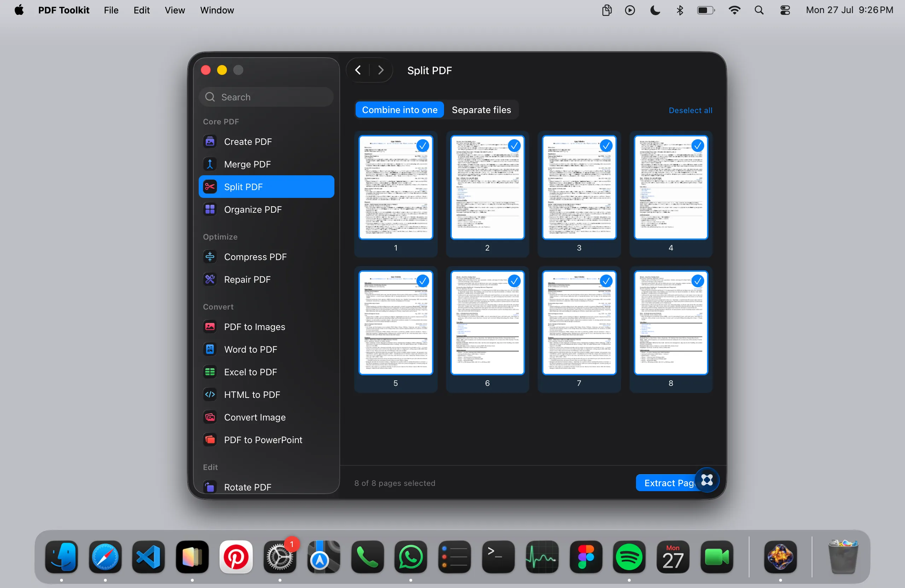The image size is (905, 588).
Task: Choose the Compress PDF icon
Action: pyautogui.click(x=210, y=257)
